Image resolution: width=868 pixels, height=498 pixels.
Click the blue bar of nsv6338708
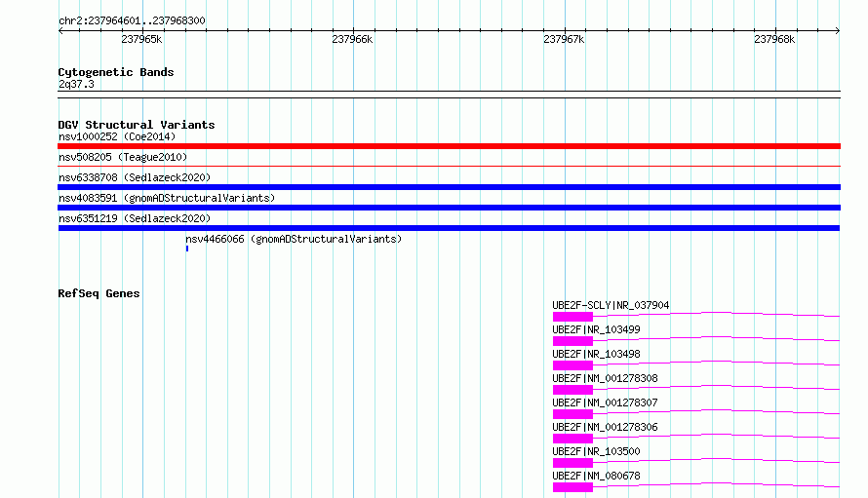click(x=449, y=187)
